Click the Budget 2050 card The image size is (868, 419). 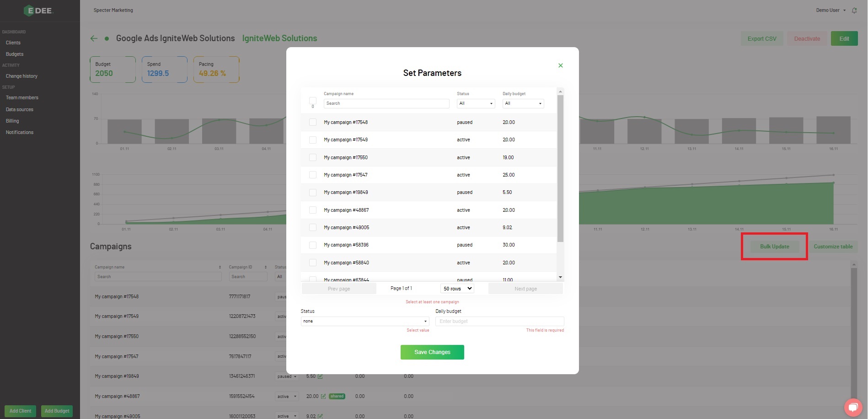tap(113, 70)
